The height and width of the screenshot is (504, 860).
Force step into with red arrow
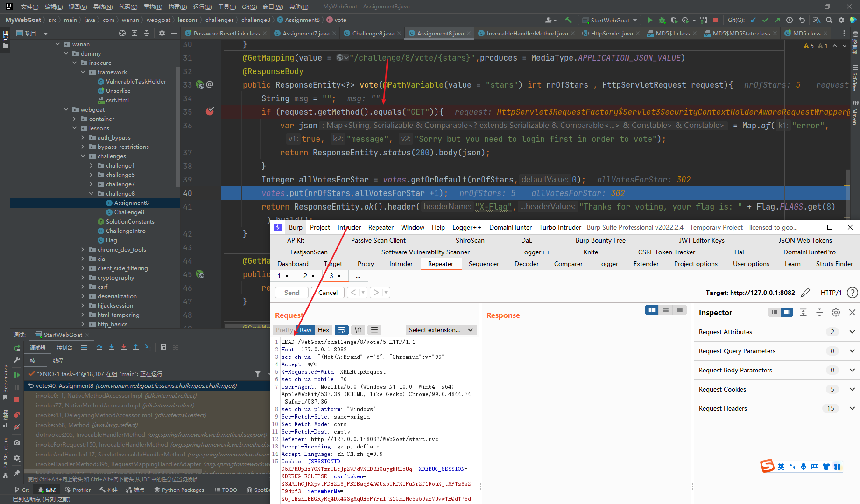click(124, 347)
